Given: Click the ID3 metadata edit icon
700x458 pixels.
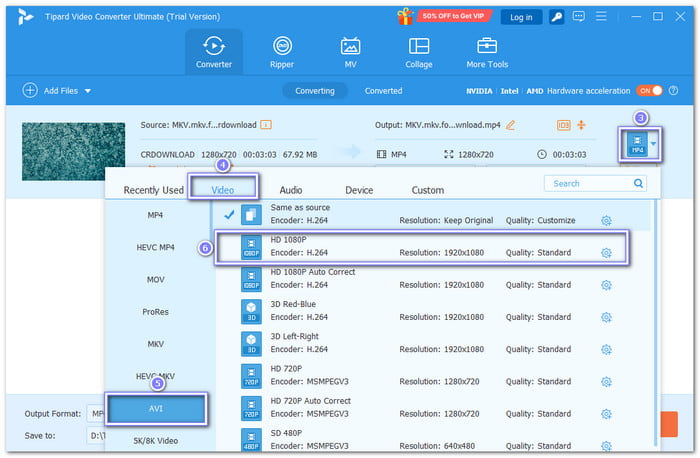Looking at the screenshot, I should (x=564, y=125).
